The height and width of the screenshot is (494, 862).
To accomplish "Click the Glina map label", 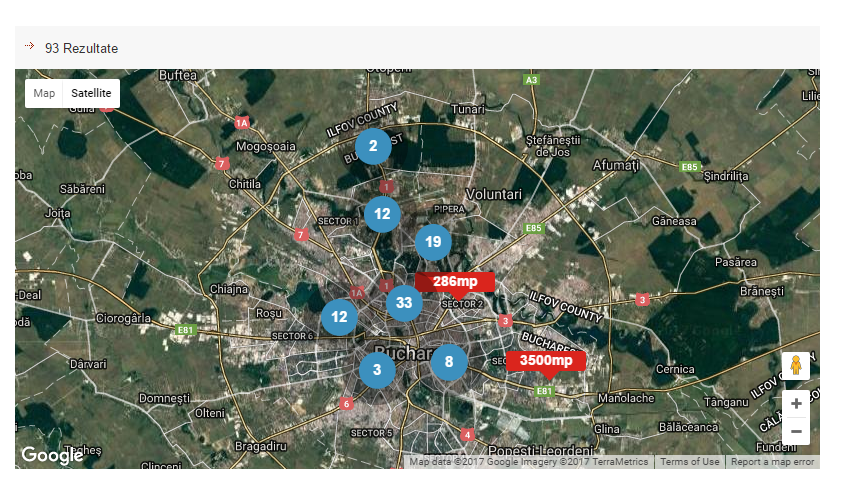I will click(x=607, y=429).
